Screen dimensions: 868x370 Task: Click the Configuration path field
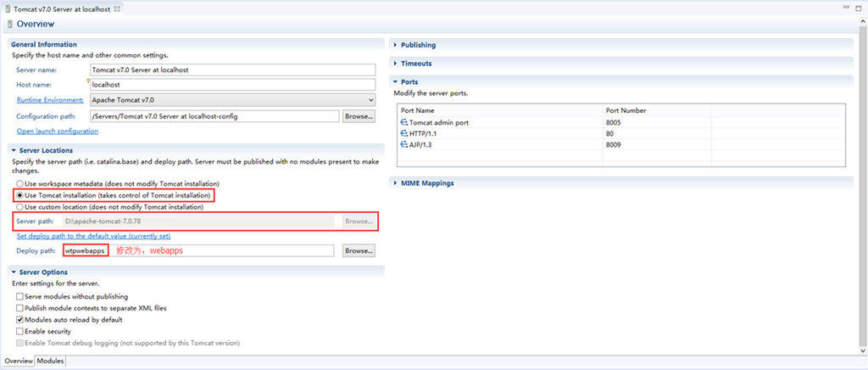[214, 116]
